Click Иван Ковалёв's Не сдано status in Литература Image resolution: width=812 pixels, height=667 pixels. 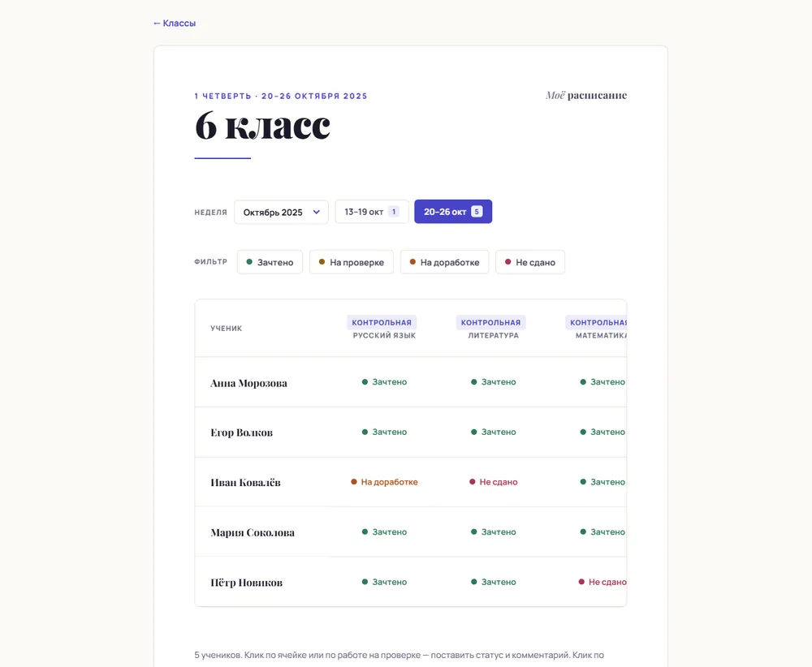click(494, 482)
